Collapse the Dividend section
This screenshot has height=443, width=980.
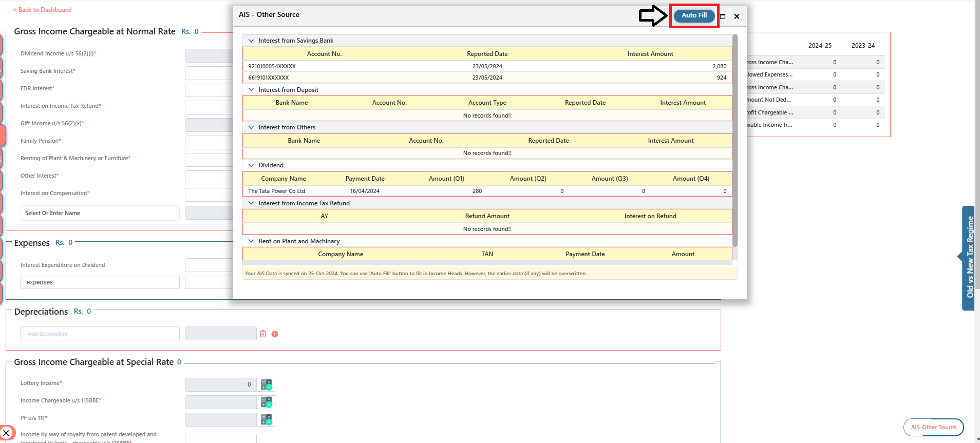click(251, 165)
